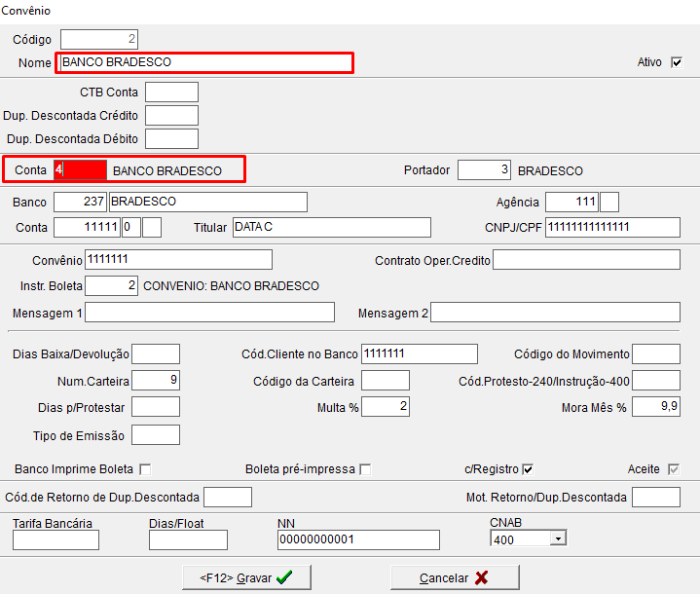Click the CONVENIO: BANCO BRADESCO text
The width and height of the screenshot is (700, 594).
click(232, 286)
